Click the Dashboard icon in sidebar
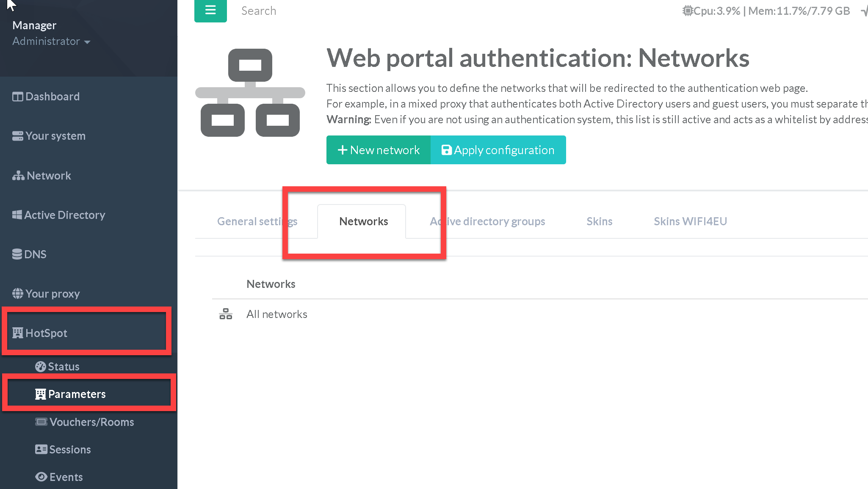Image resolution: width=868 pixels, height=489 pixels. [x=18, y=97]
